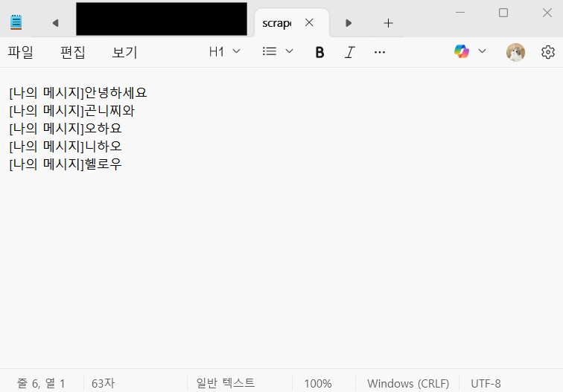Image resolution: width=563 pixels, height=392 pixels.
Task: Click the 줄 6, 열 1 position indicator
Action: (42, 383)
